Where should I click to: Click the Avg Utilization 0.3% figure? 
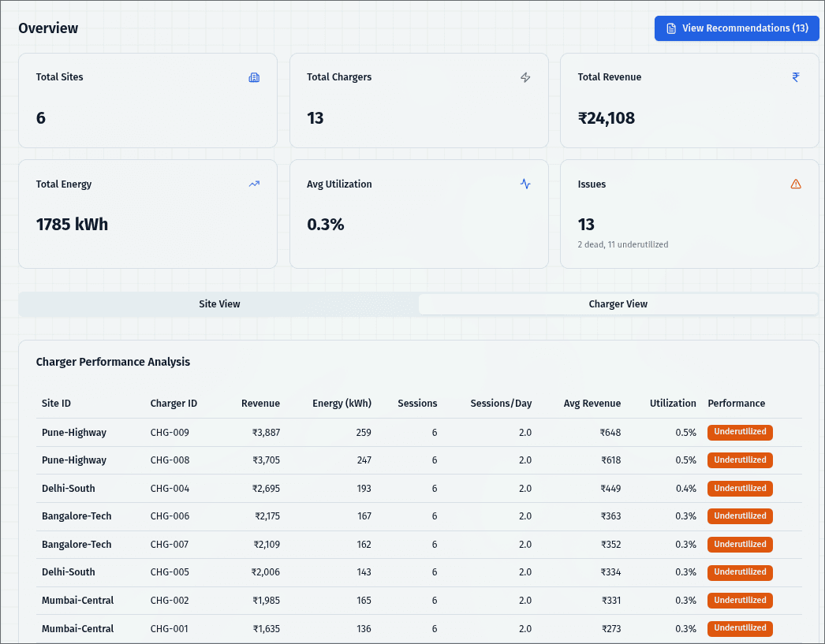coord(325,225)
